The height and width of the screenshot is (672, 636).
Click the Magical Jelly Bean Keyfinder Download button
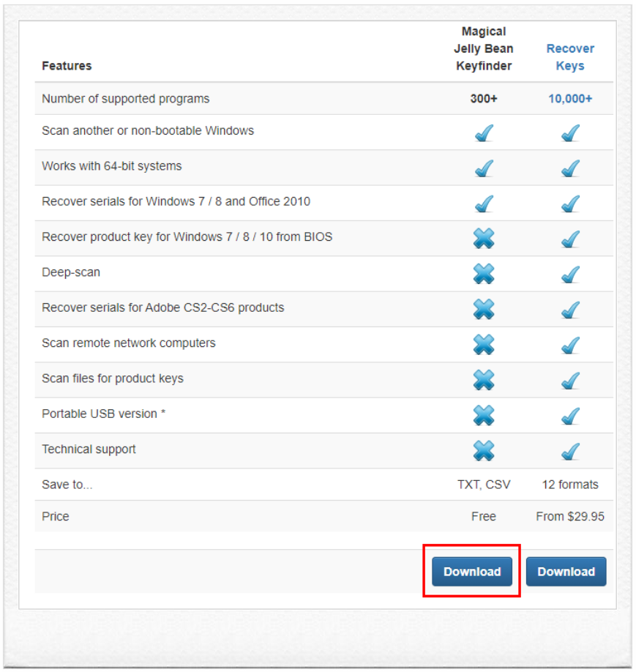472,572
